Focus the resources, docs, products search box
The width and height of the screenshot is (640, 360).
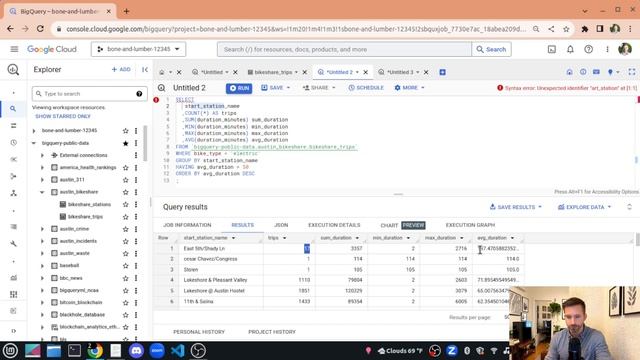(x=344, y=49)
